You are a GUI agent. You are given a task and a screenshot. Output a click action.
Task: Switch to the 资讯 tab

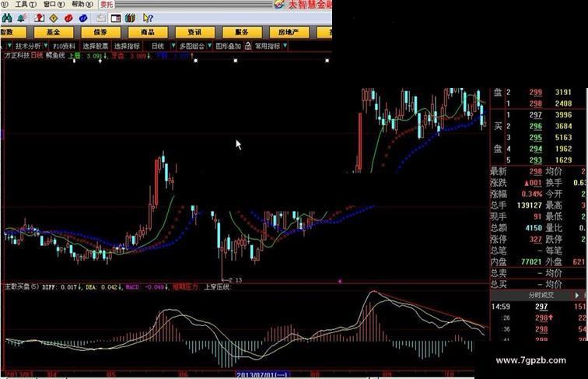pos(195,32)
